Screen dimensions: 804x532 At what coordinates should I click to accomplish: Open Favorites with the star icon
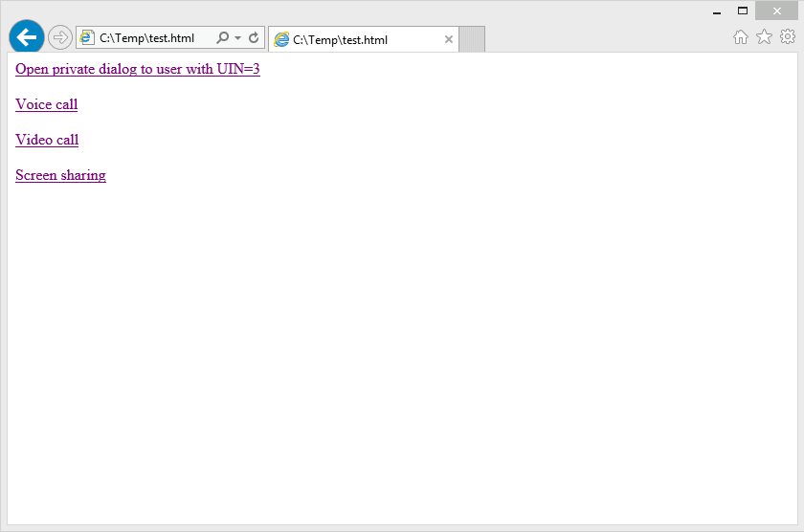pos(764,37)
